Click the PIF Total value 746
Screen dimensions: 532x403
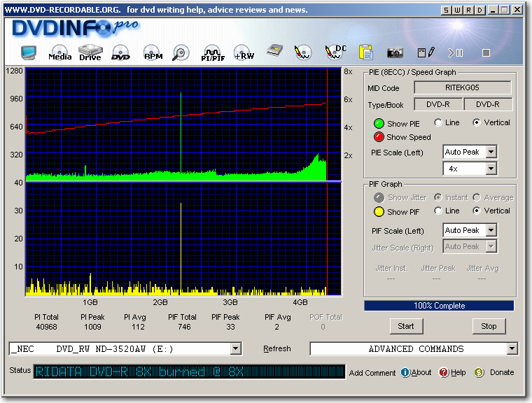coord(184,327)
